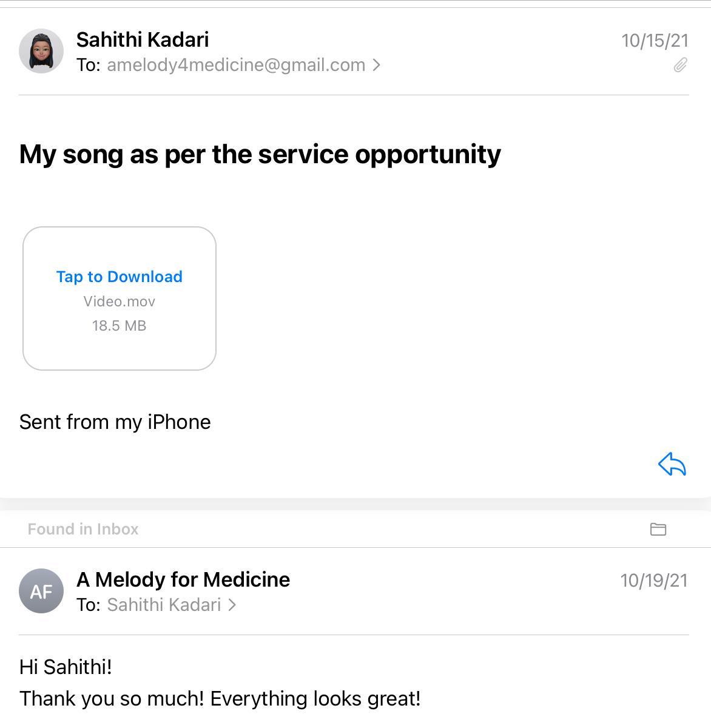Tap the AF initials avatar
Viewport: 711px width, 728px height.
[41, 591]
